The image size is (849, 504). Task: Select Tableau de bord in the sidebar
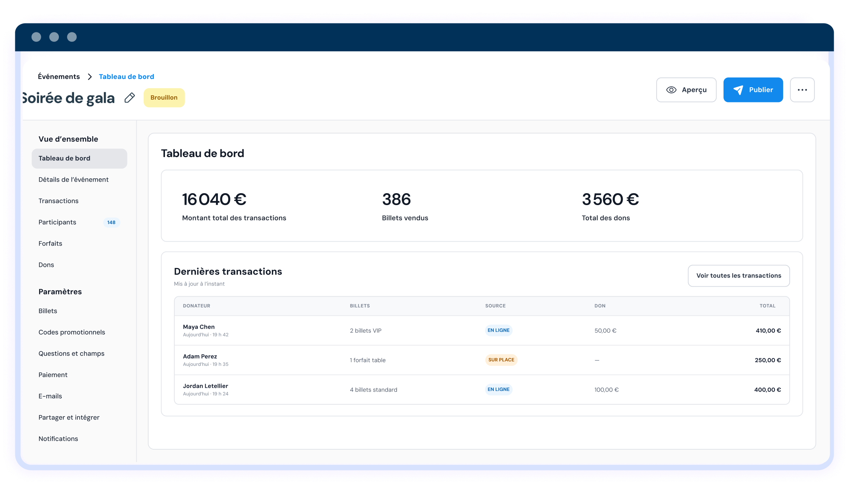point(79,159)
